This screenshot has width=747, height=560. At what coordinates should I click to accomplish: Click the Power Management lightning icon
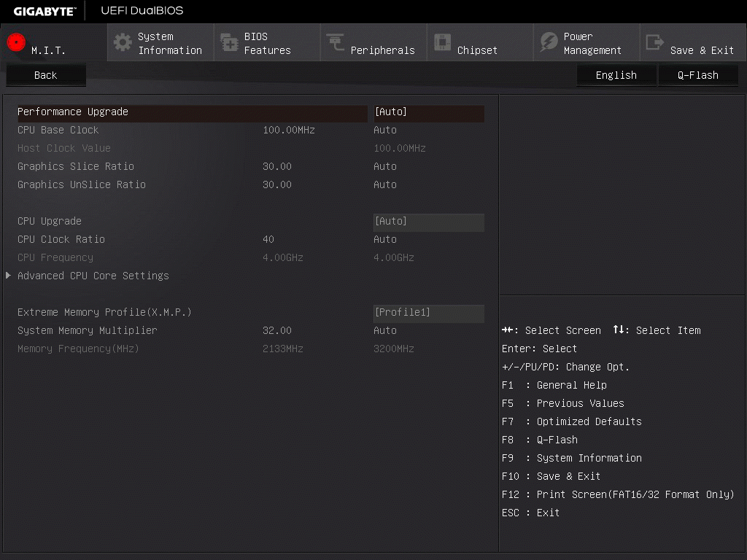pyautogui.click(x=549, y=42)
